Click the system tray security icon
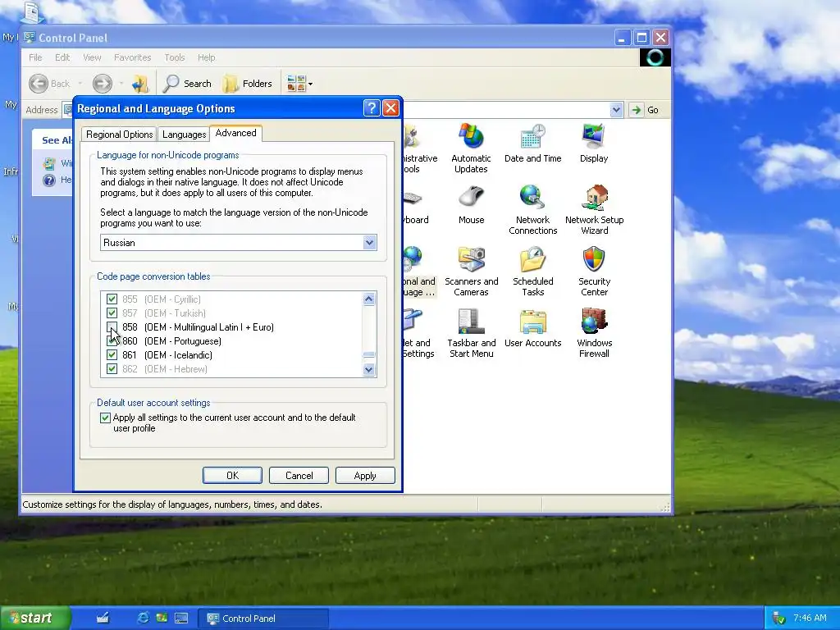The image size is (840, 630). pyautogui.click(x=779, y=618)
